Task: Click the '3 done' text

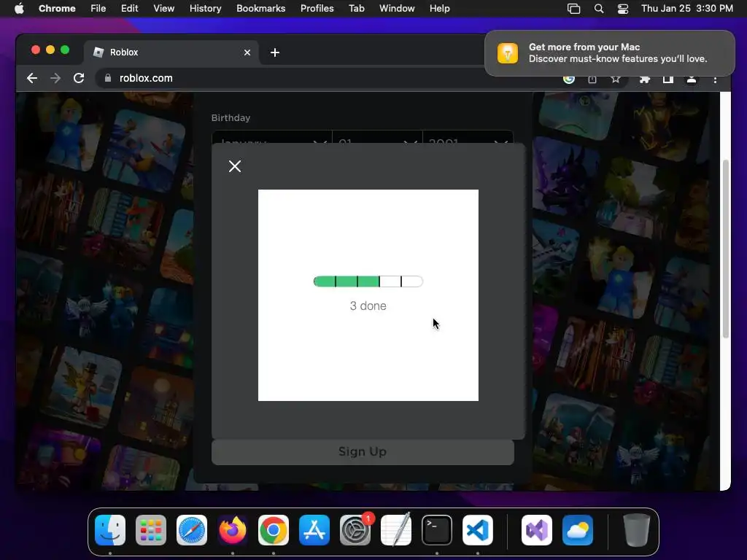Action: click(368, 306)
